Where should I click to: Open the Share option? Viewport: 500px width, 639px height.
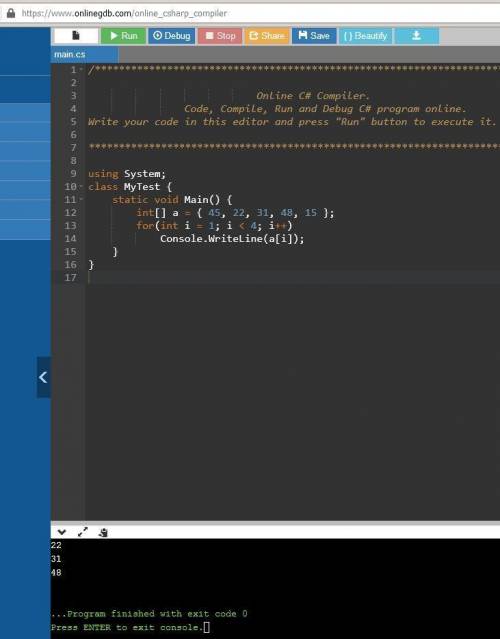[x=267, y=35]
